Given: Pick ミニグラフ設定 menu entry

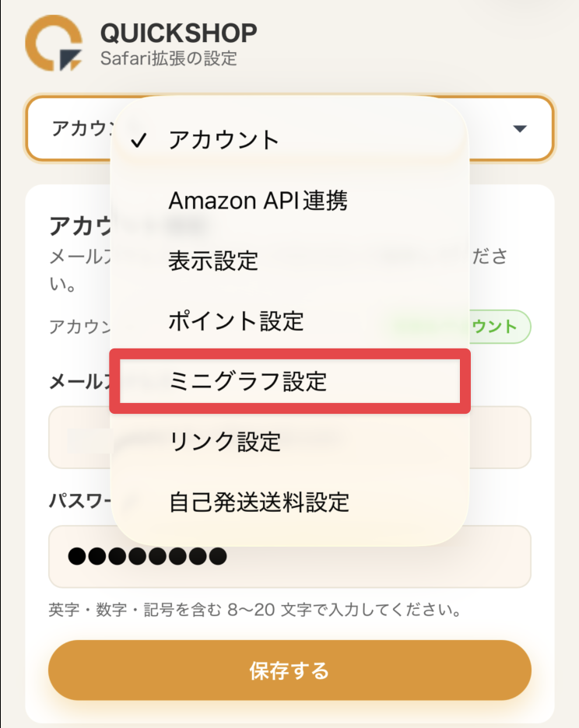Looking at the screenshot, I should [248, 381].
